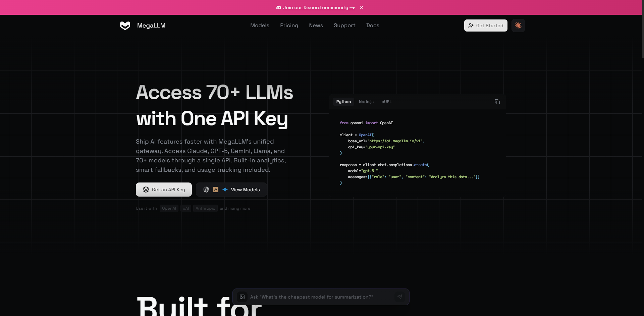The image size is (644, 316).
Task: Dismiss the Discord announcement banner
Action: click(x=362, y=7)
